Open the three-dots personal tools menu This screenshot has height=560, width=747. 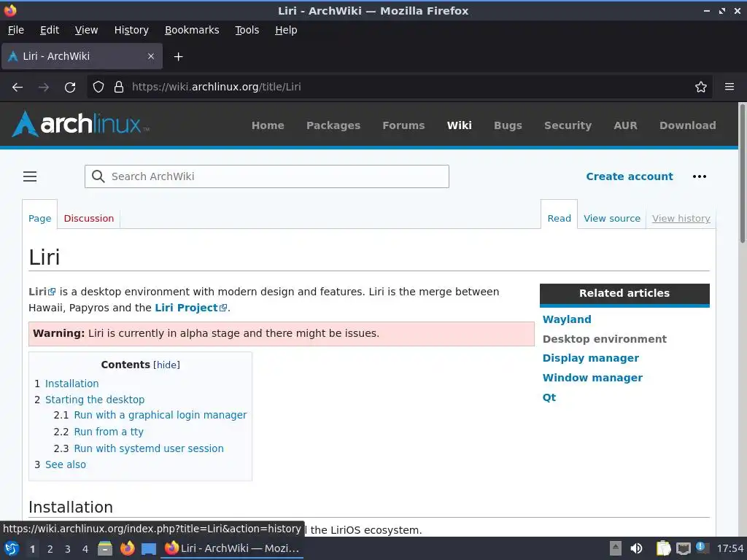[700, 176]
